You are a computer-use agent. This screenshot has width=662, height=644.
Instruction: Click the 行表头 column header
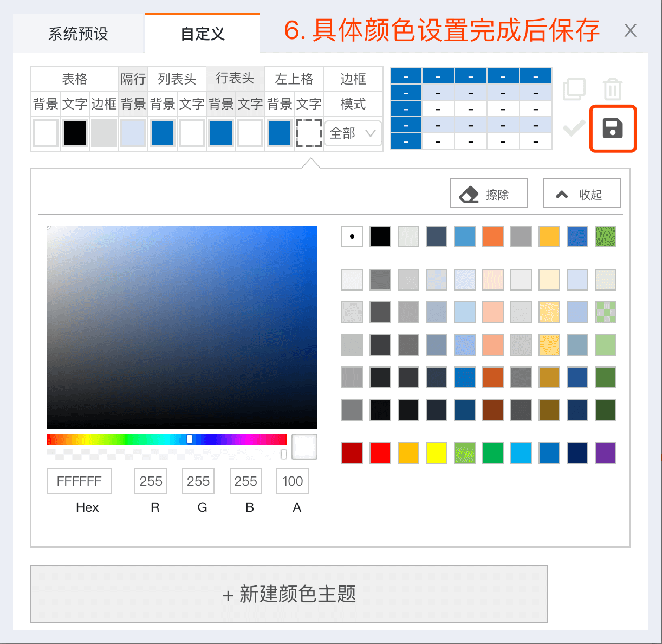(x=235, y=79)
